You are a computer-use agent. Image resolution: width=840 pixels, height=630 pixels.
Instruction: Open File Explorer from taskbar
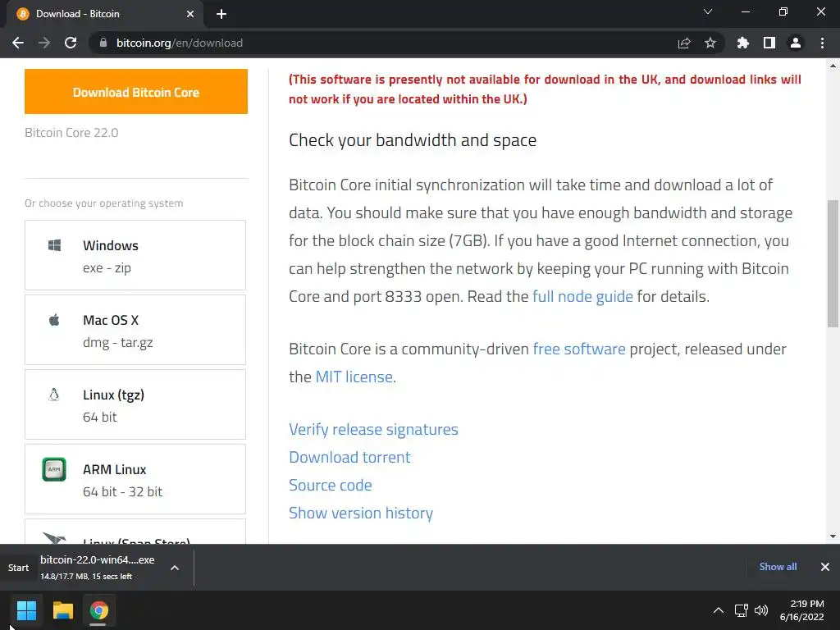[62, 610]
